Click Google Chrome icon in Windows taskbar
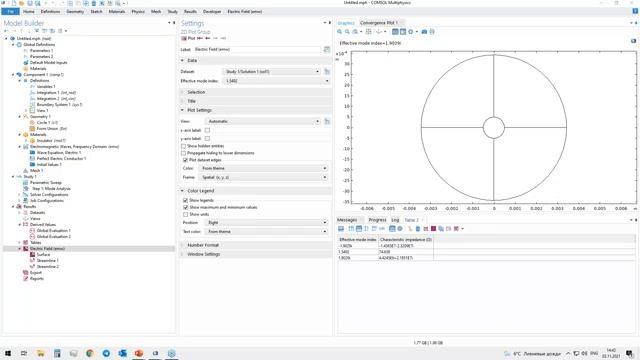The height and width of the screenshot is (360, 640). pyautogui.click(x=90, y=353)
